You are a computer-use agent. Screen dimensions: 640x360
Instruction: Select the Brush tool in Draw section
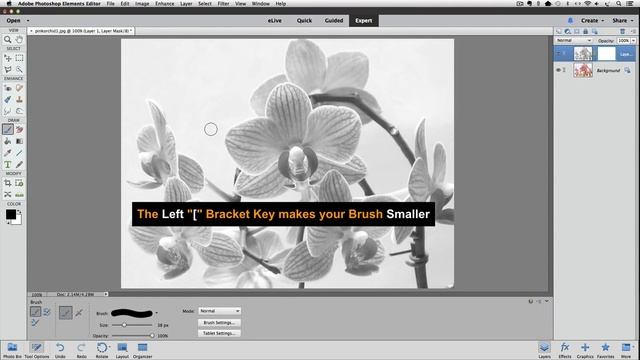click(x=7, y=129)
